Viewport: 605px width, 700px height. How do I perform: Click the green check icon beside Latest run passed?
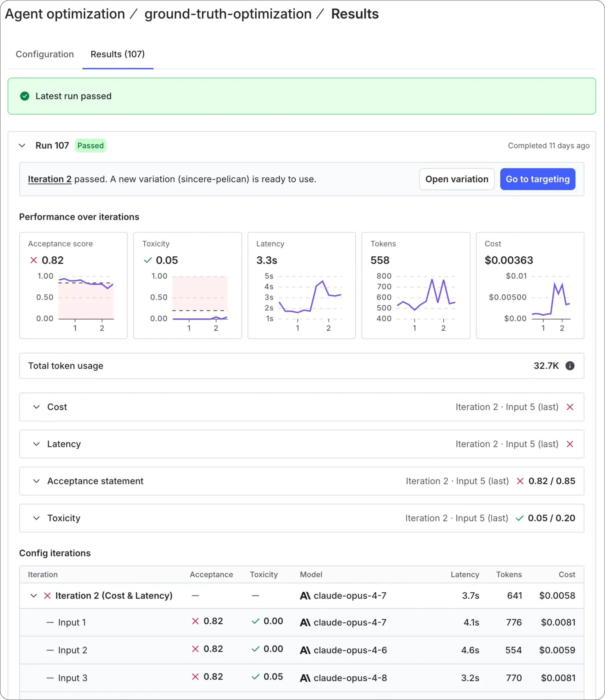point(25,96)
